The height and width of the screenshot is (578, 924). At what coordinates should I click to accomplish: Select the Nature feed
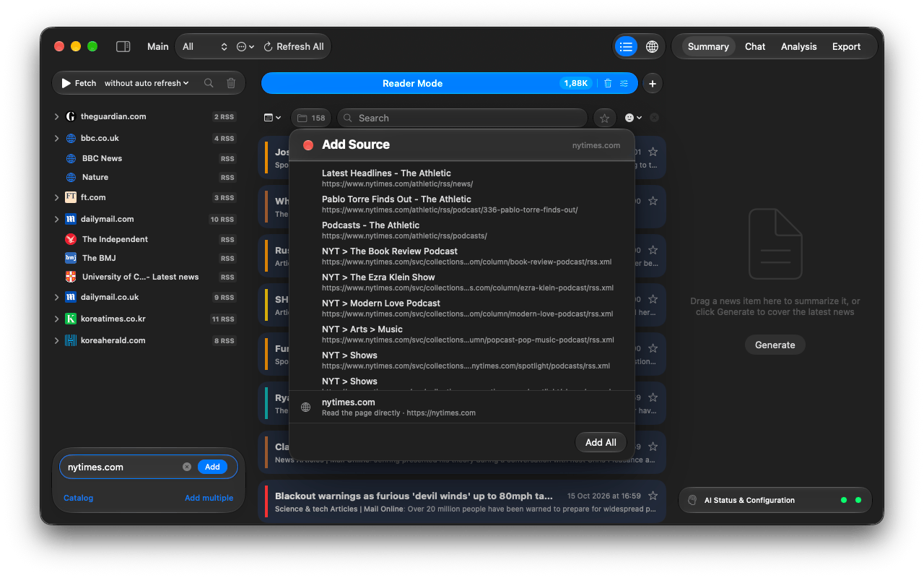click(150, 177)
